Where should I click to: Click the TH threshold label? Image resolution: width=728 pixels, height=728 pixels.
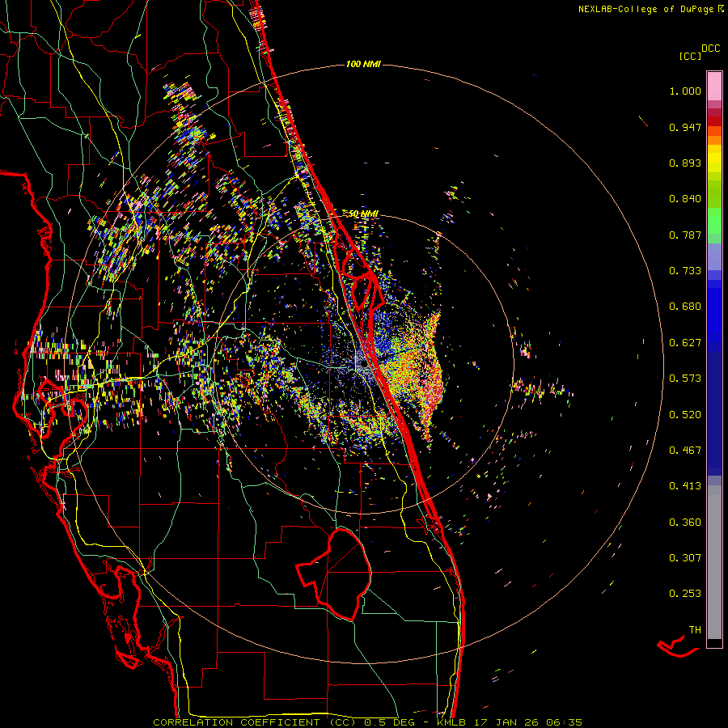click(x=695, y=630)
